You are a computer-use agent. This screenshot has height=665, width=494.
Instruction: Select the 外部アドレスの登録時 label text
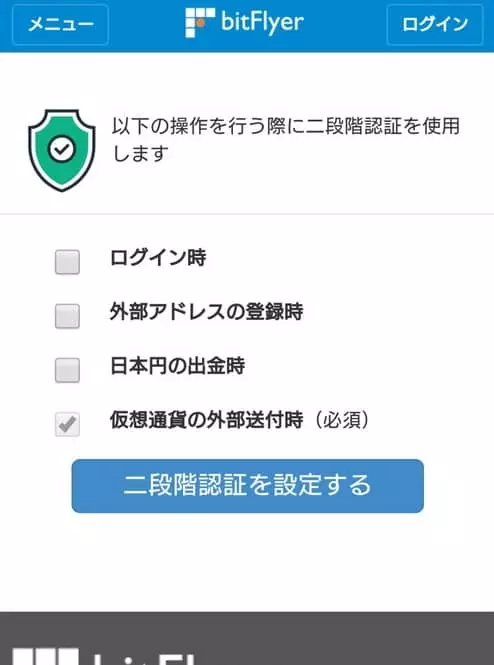pos(207,312)
